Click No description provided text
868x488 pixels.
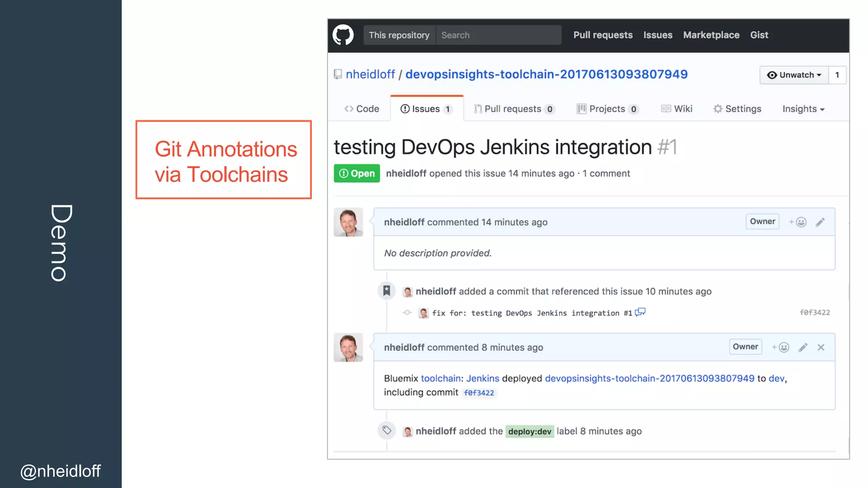pos(438,253)
